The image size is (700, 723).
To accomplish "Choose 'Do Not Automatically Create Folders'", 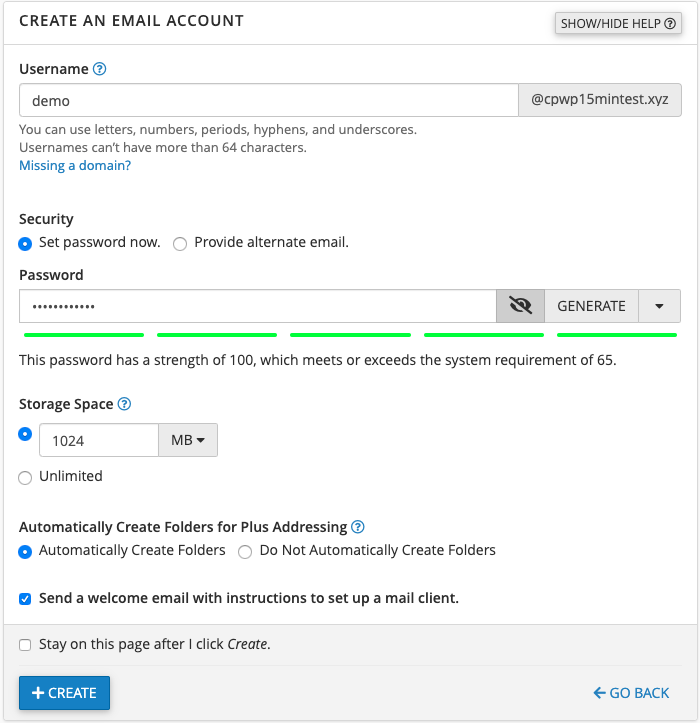I will point(245,551).
